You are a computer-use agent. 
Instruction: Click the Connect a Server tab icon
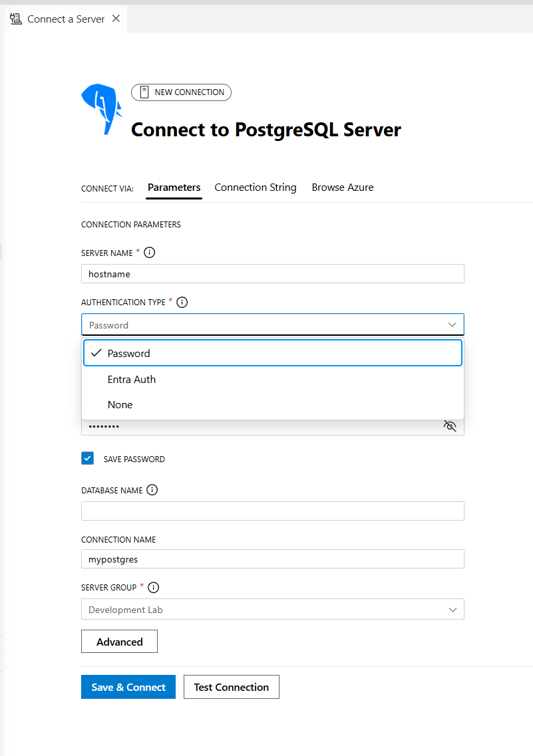16,19
